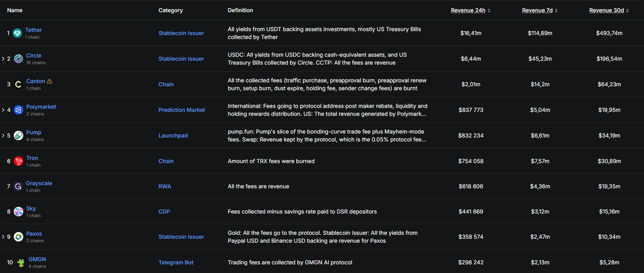This screenshot has height=273, width=644.
Task: Click the Name column header
Action: tap(16, 10)
